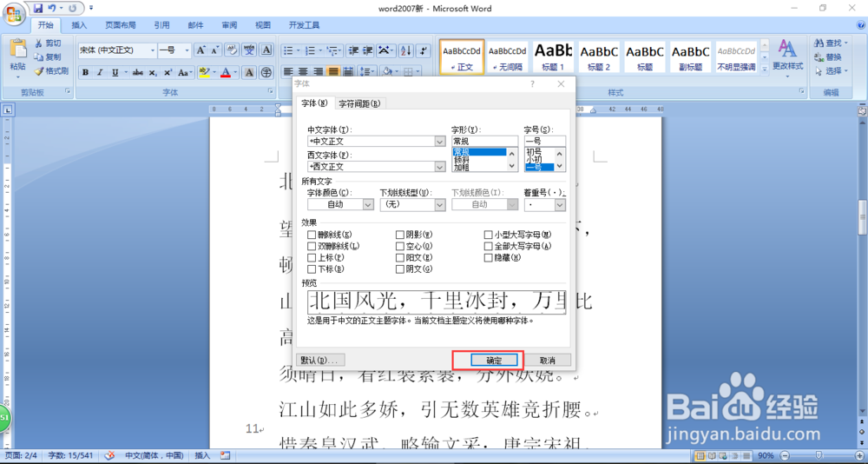Image resolution: width=868 pixels, height=464 pixels.
Task: Switch to the 字符间距 tab
Action: tap(360, 103)
